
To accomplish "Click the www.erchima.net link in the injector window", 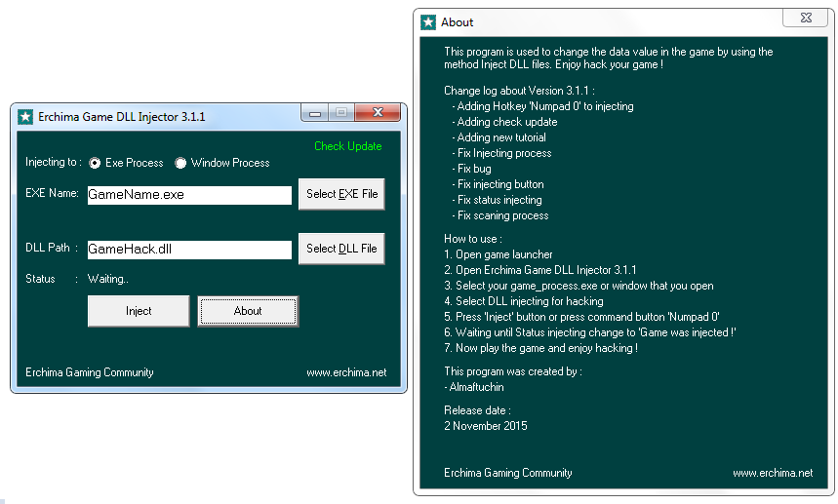I will (346, 372).
